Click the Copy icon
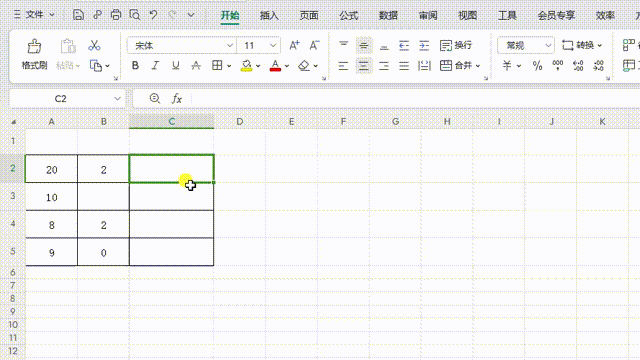 (x=96, y=65)
